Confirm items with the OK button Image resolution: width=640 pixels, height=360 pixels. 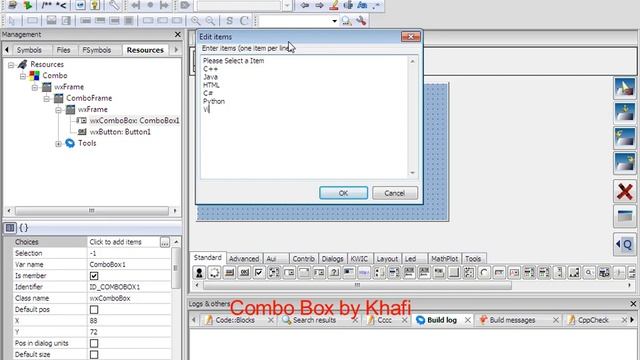pos(343,193)
